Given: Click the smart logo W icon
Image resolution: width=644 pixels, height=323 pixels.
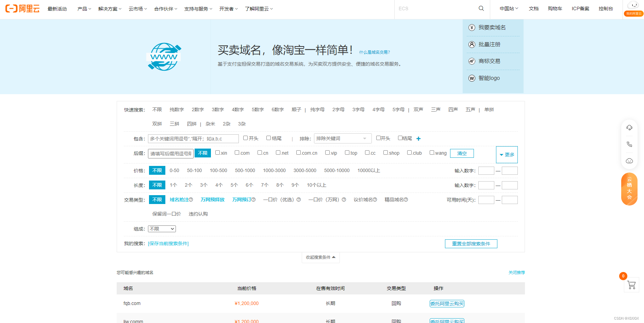Looking at the screenshot, I should click(x=472, y=78).
